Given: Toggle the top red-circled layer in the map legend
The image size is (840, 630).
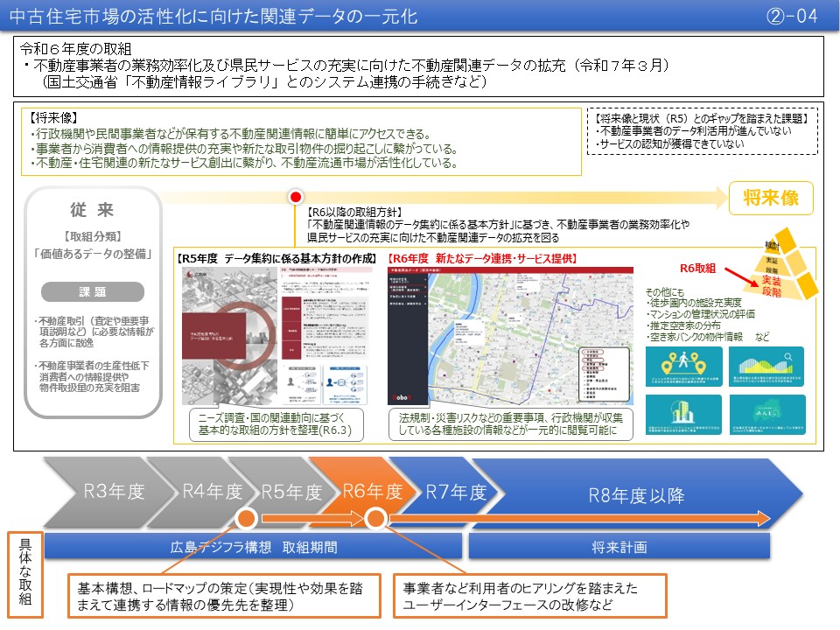Looking at the screenshot, I should (592, 351).
